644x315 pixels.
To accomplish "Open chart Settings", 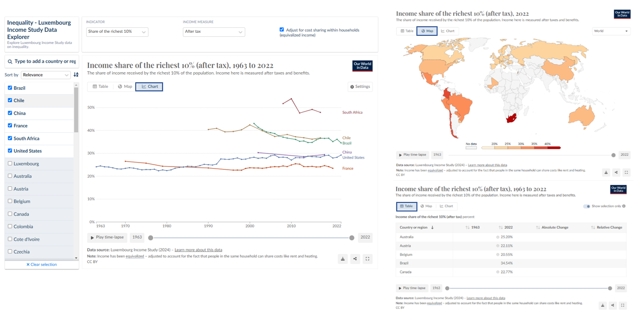I will click(x=360, y=87).
